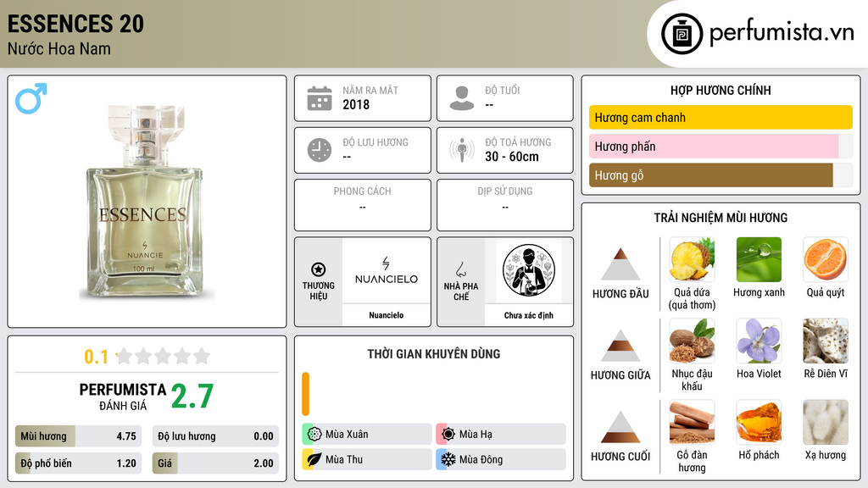Select the Xạ hương musk image
Image resolution: width=868 pixels, height=488 pixels.
826,422
